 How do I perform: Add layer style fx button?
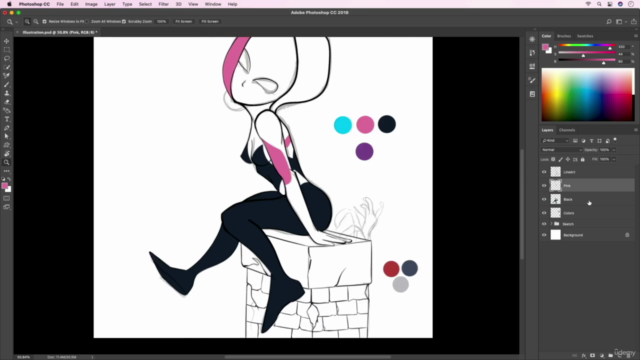pos(584,356)
